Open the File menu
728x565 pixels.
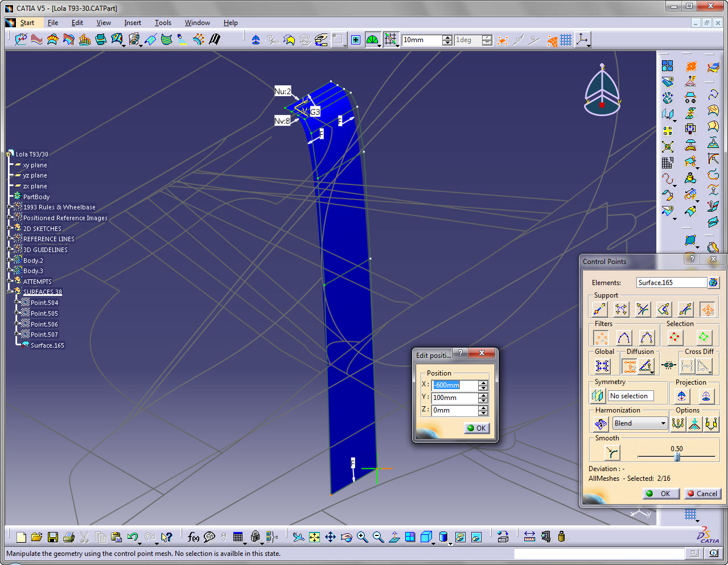coord(53,23)
